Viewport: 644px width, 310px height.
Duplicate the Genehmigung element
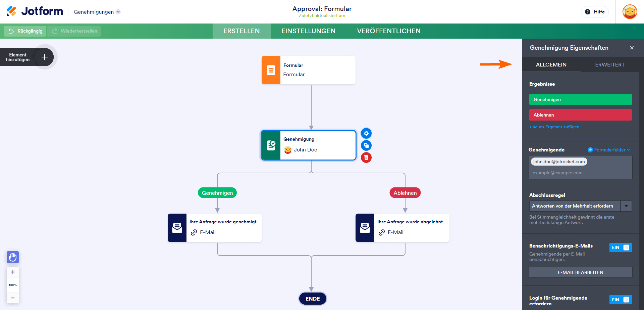coord(366,145)
